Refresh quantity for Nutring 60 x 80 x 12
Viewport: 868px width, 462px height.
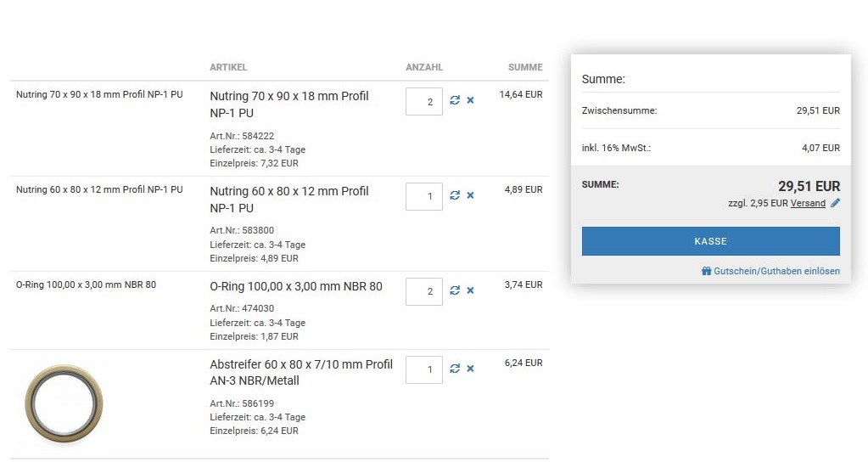[455, 195]
